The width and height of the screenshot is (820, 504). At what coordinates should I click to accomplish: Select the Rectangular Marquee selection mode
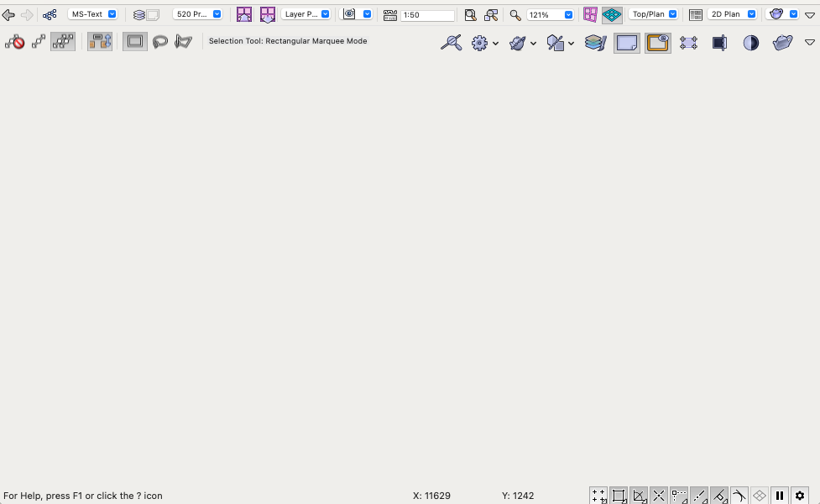coord(135,41)
